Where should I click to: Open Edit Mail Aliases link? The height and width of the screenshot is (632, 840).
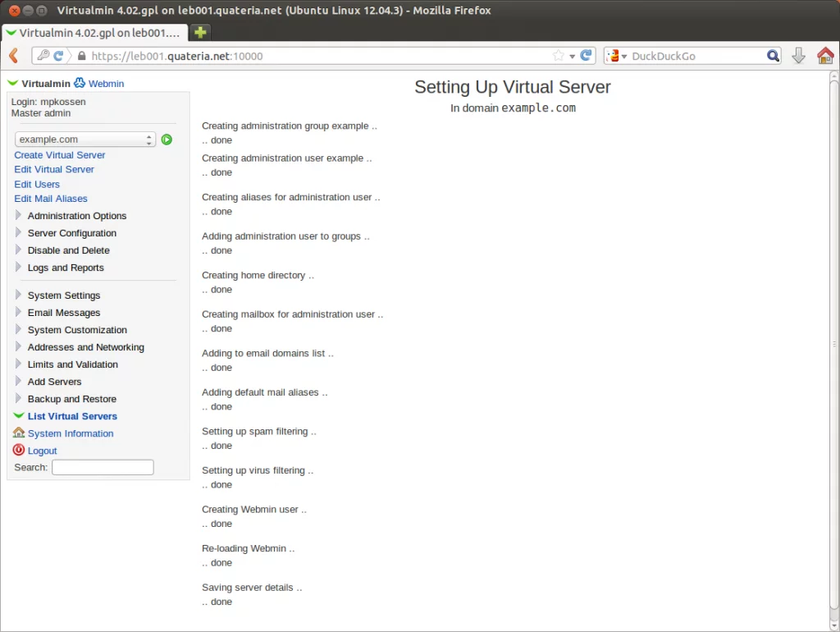[x=50, y=199]
